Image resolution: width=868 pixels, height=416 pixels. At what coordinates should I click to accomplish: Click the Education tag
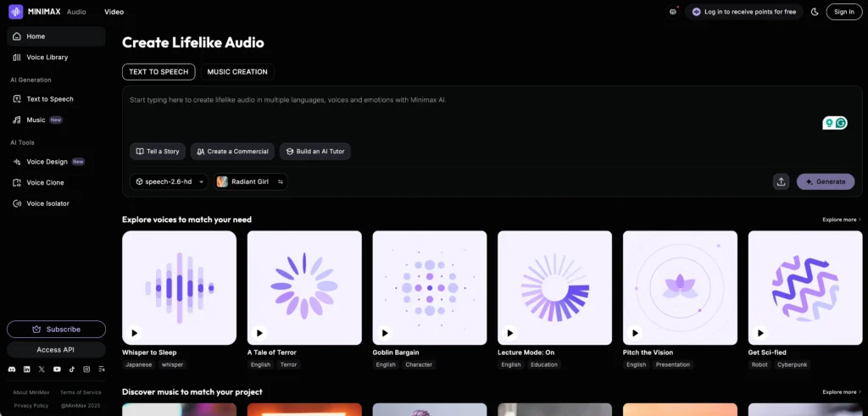coord(543,364)
